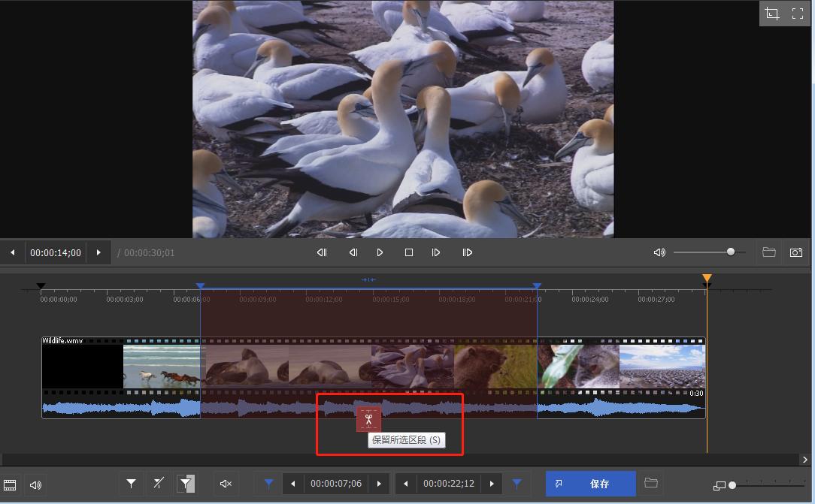Open the crop tool in preview corner
The width and height of the screenshot is (815, 504).
coord(772,14)
